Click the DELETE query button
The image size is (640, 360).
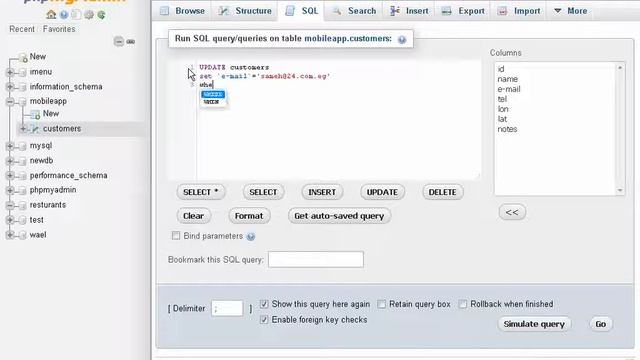[x=442, y=192]
